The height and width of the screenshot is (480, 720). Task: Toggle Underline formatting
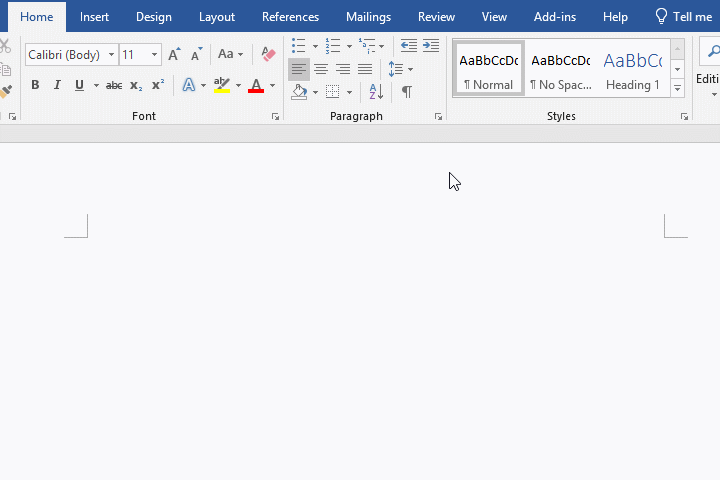coord(79,85)
